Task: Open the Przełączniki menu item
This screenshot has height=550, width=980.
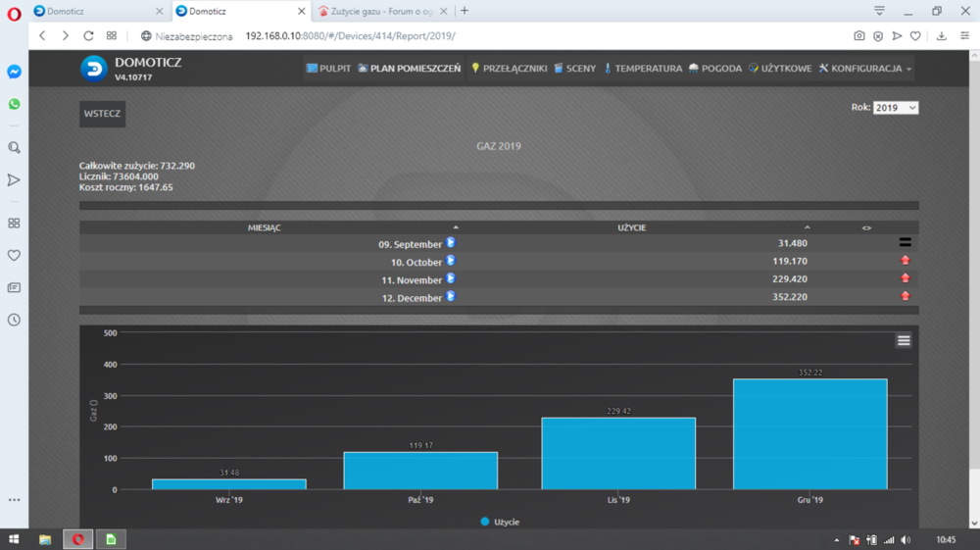Action: click(x=509, y=69)
